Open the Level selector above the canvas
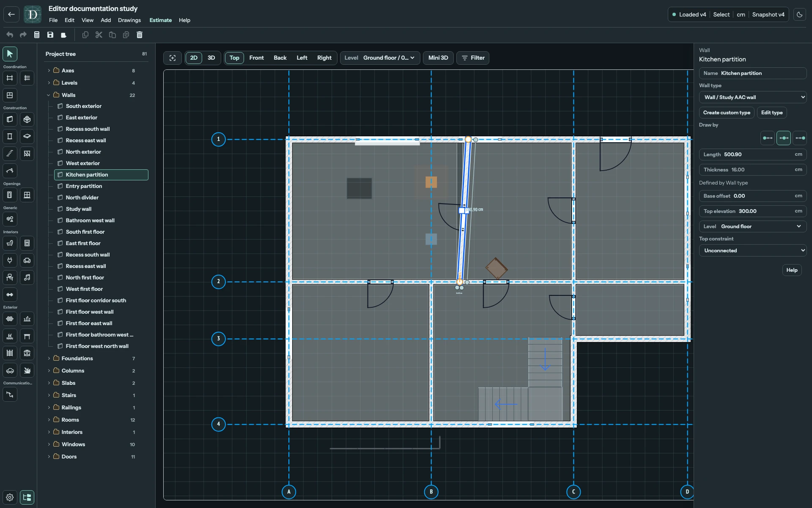This screenshot has width=812, height=508. pos(380,58)
